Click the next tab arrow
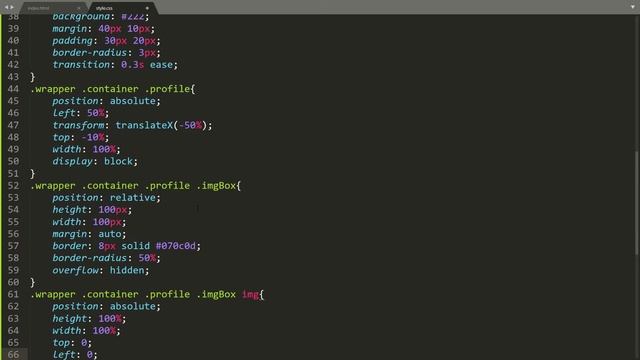This screenshot has width=640, height=360. [x=12, y=7]
